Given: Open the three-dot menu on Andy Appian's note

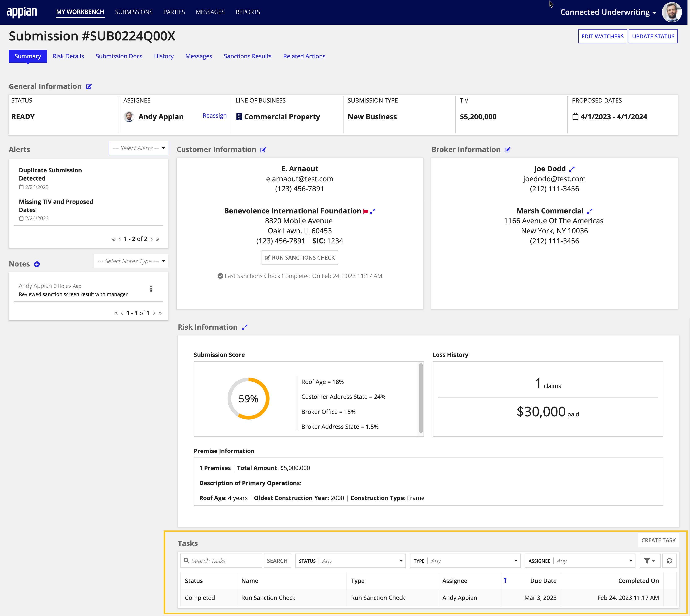Looking at the screenshot, I should coord(151,288).
